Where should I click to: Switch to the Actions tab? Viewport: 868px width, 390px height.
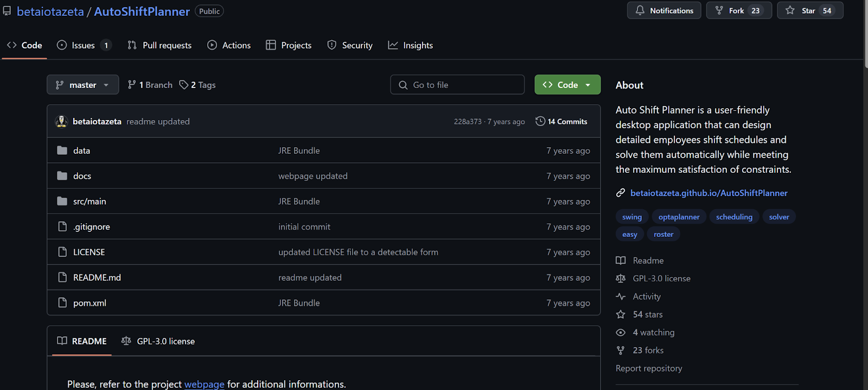click(x=229, y=45)
